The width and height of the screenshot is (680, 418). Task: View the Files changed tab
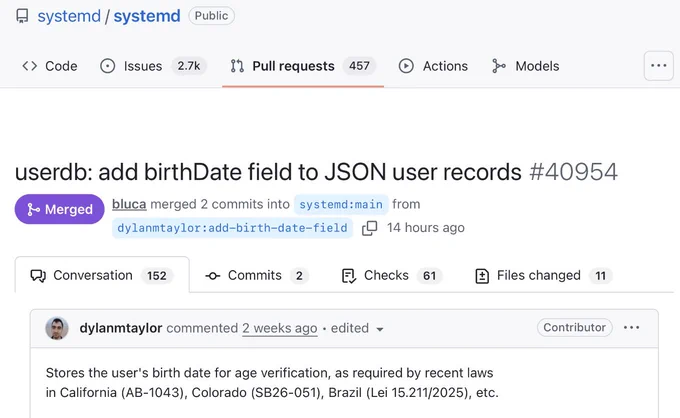pos(543,275)
